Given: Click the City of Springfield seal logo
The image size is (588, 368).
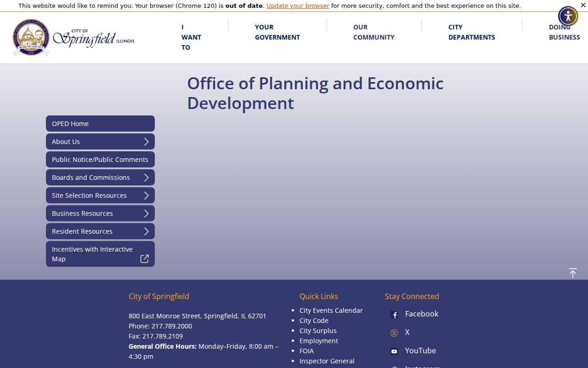Looking at the screenshot, I should (x=31, y=37).
